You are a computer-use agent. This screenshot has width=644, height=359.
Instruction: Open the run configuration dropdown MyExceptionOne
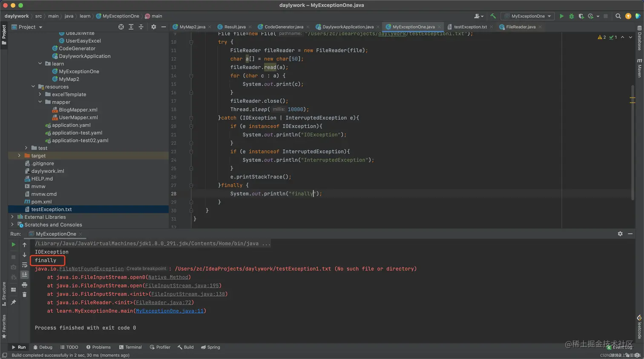point(528,16)
